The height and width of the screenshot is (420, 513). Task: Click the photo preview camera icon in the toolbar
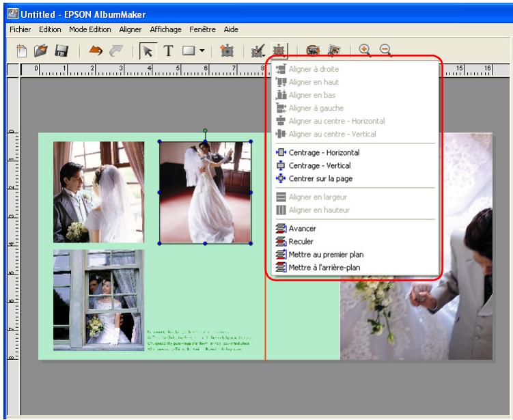coord(313,51)
